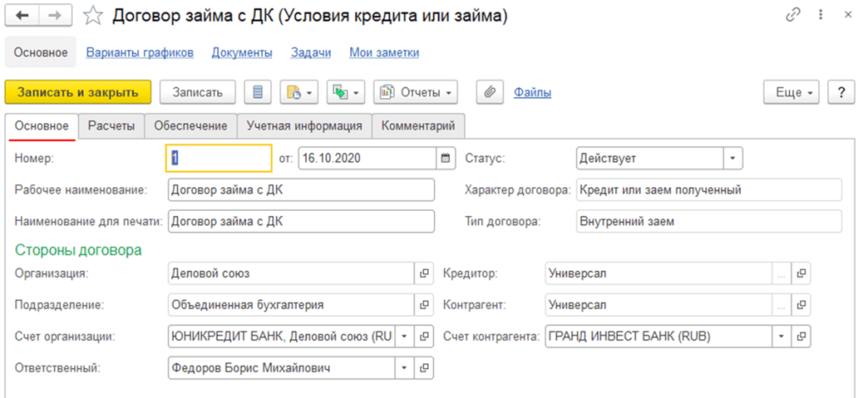
Task: Expand the Счет контрагента dropdown arrow
Action: 782,337
